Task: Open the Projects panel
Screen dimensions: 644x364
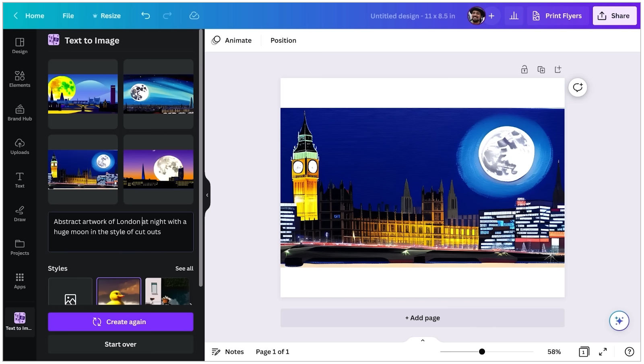Action: coord(19,247)
